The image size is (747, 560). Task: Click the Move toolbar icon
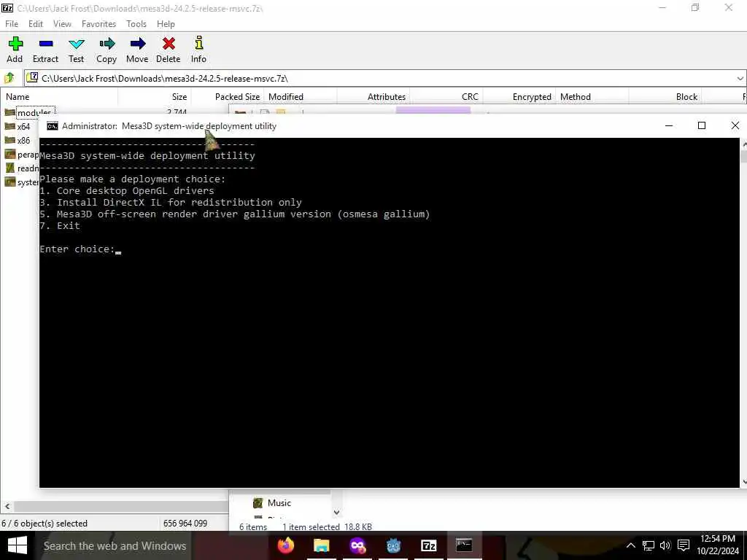coord(137,50)
